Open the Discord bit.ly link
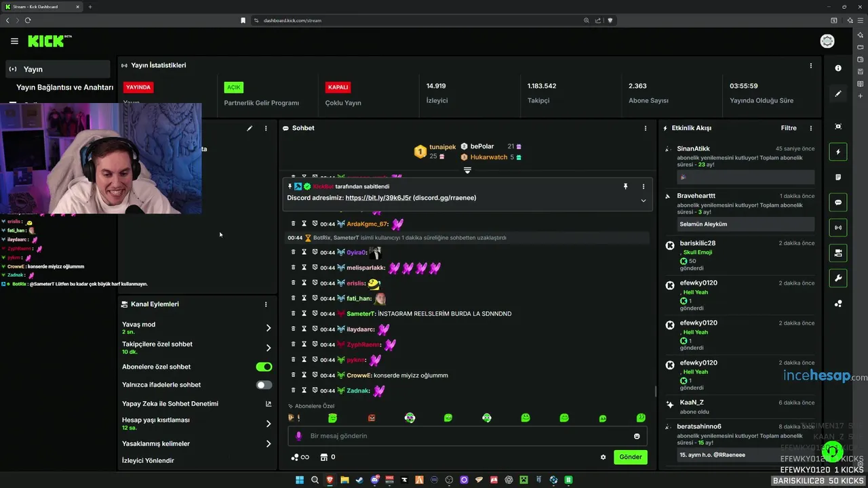The width and height of the screenshot is (868, 488). pos(378,198)
